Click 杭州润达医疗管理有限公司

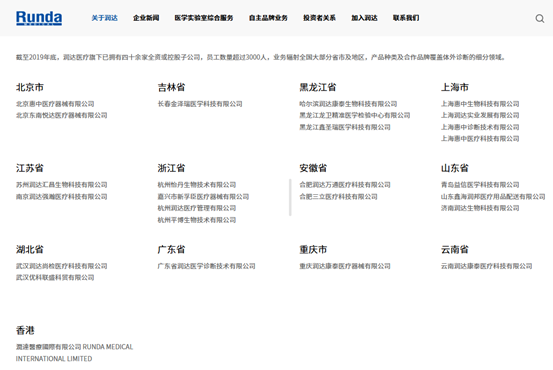click(197, 208)
